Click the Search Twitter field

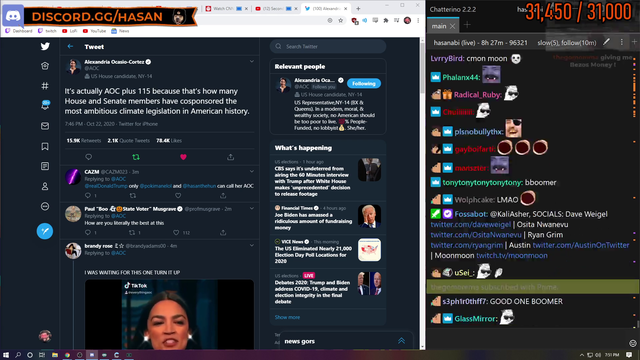(x=328, y=46)
